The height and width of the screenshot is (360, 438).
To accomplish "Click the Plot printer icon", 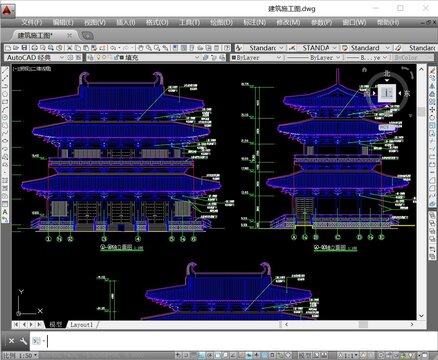I will click(35, 48).
